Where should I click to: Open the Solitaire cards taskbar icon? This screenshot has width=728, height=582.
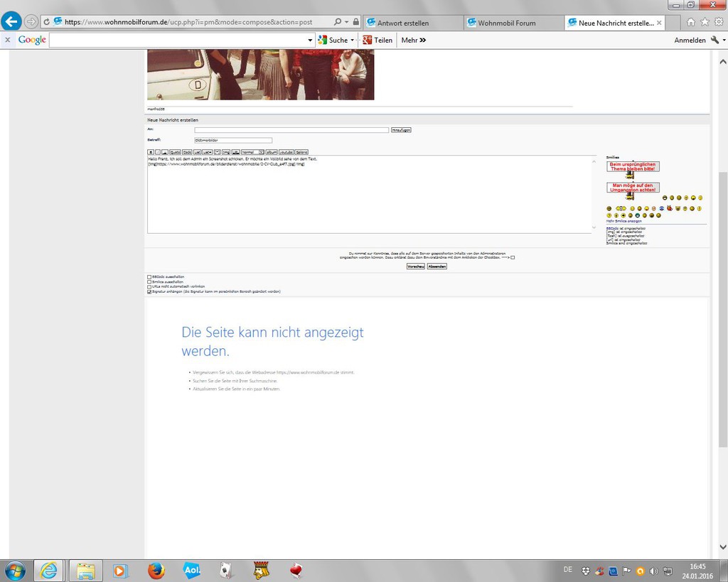(226, 571)
